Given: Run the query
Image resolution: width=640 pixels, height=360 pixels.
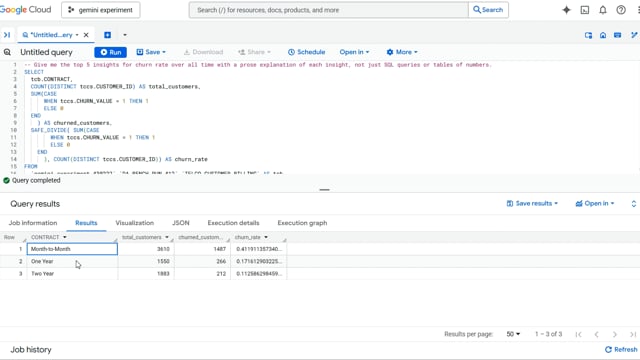Looking at the screenshot, I should click(x=111, y=52).
